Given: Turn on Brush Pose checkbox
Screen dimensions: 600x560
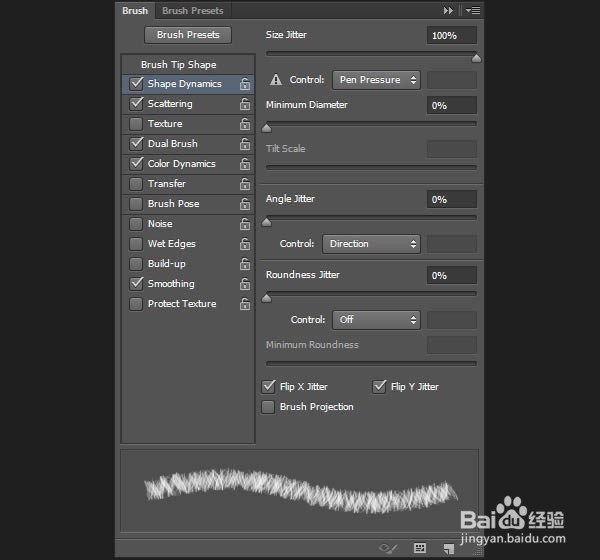Looking at the screenshot, I should (136, 204).
